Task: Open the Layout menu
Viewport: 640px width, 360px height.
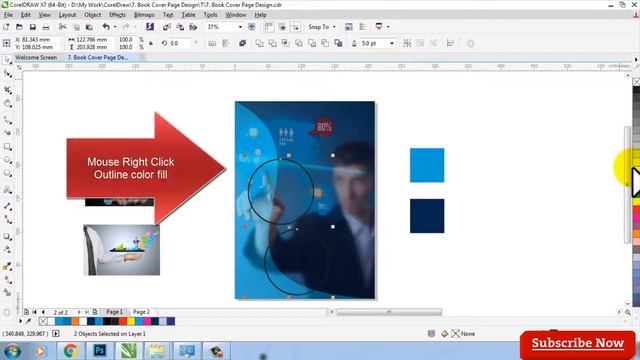Action: (x=67, y=15)
